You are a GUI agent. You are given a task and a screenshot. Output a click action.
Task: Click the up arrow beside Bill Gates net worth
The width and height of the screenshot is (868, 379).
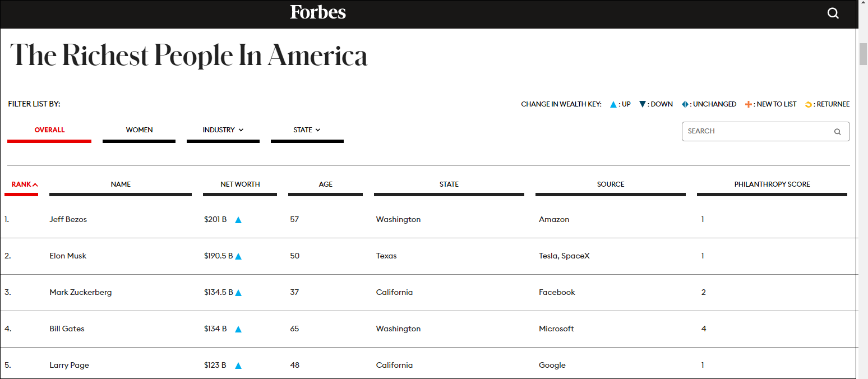(238, 329)
